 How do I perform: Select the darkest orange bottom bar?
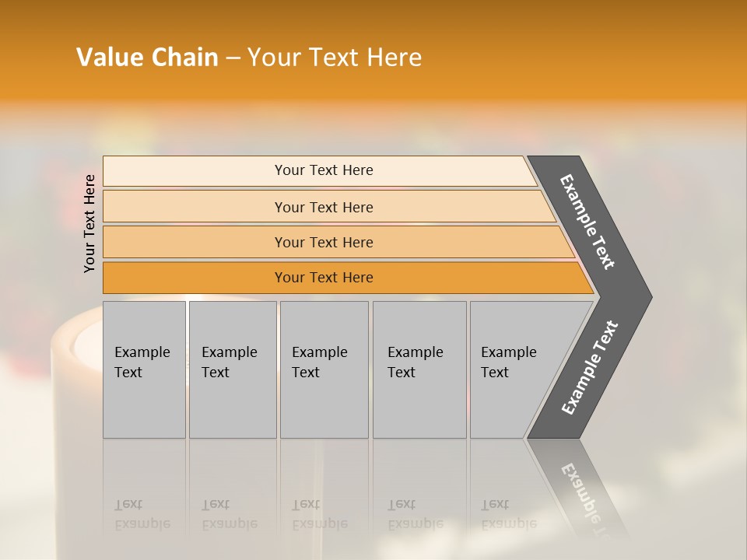(x=323, y=278)
